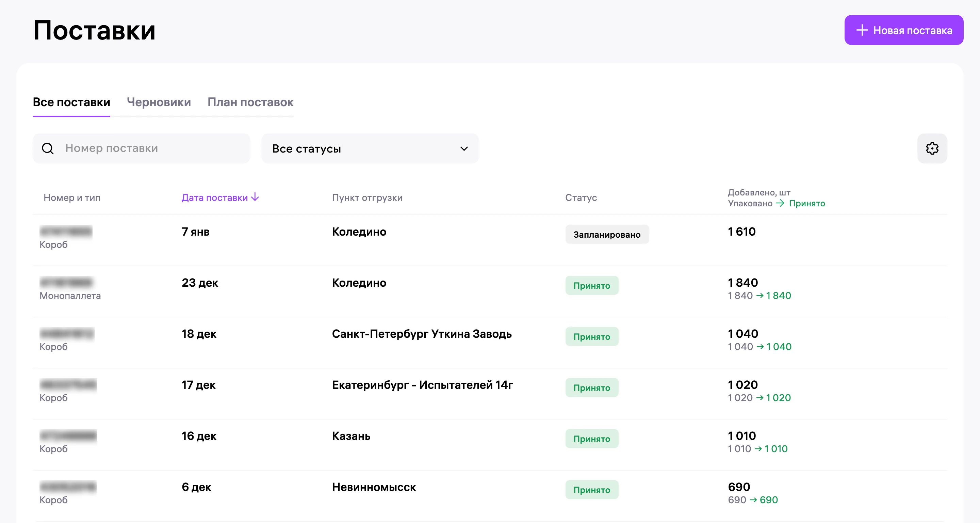The height and width of the screenshot is (523, 980).
Task: Click Коледино in the 7 янв row
Action: (359, 232)
